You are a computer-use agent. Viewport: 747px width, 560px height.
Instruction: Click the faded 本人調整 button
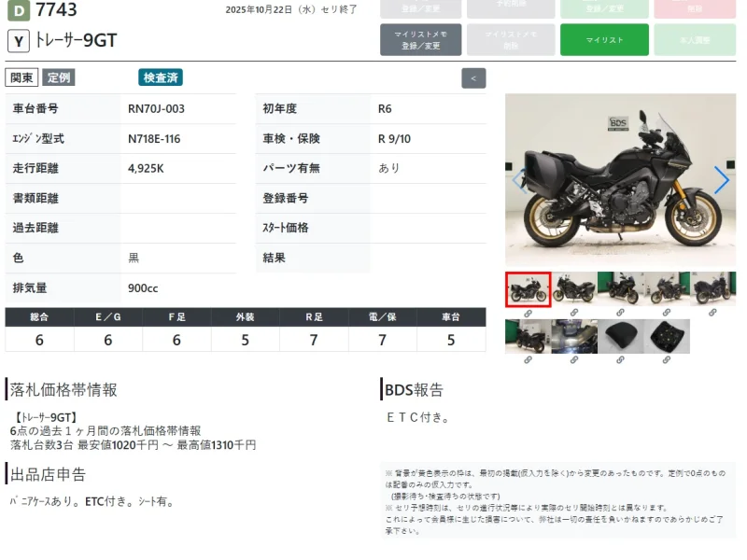(x=695, y=40)
